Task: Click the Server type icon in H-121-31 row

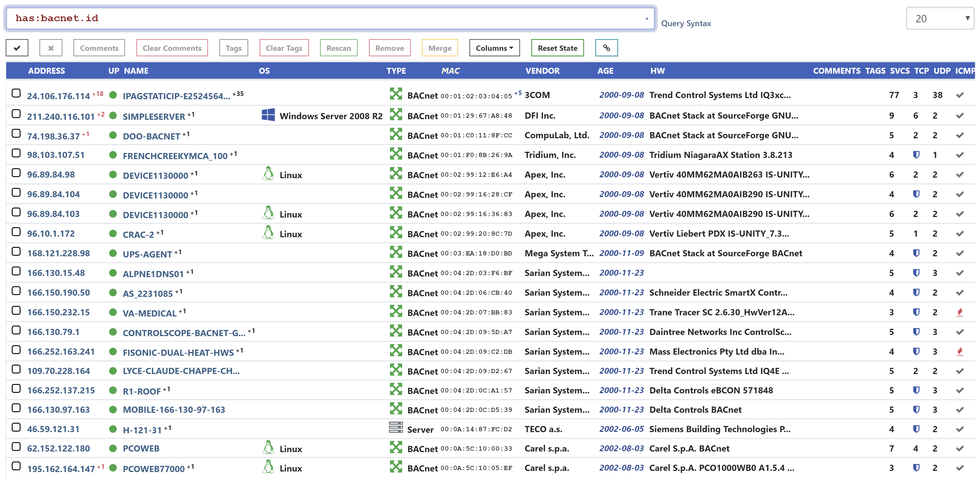Action: tap(396, 428)
